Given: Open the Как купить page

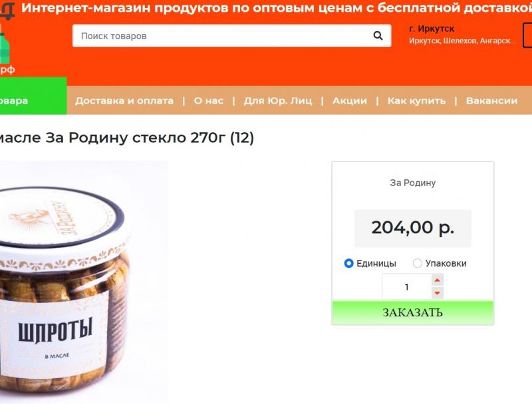Looking at the screenshot, I should 416,100.
